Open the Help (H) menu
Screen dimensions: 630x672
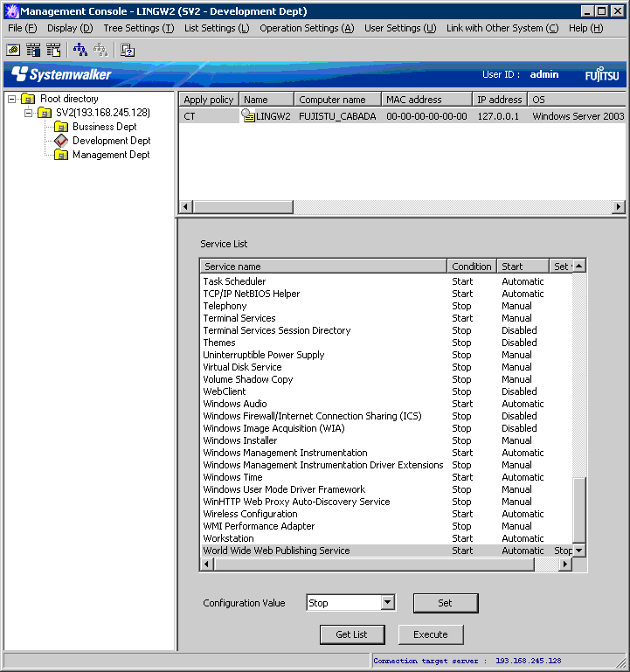pyautogui.click(x=585, y=28)
